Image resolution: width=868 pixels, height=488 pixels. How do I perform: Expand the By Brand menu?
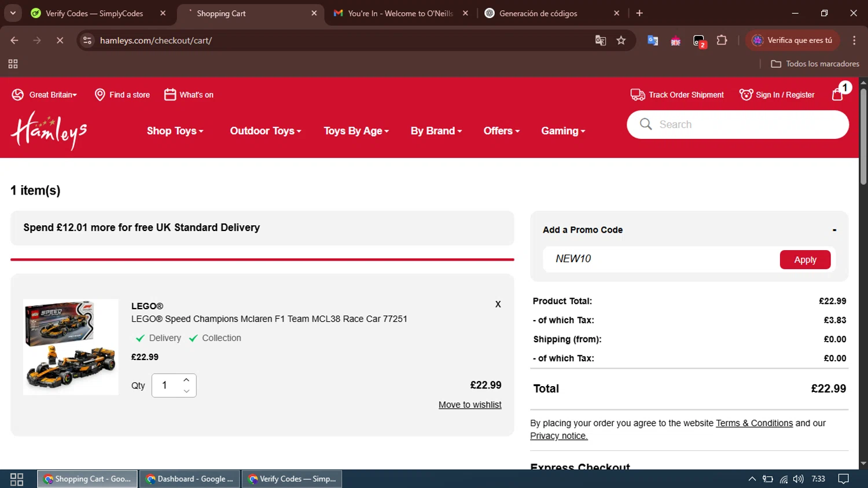click(x=436, y=131)
